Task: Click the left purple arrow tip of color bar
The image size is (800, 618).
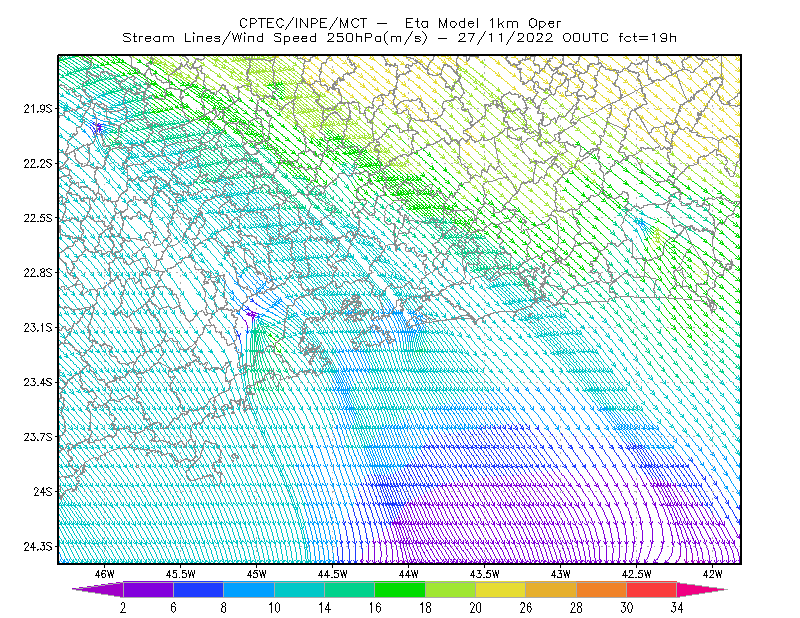Action: point(97,590)
